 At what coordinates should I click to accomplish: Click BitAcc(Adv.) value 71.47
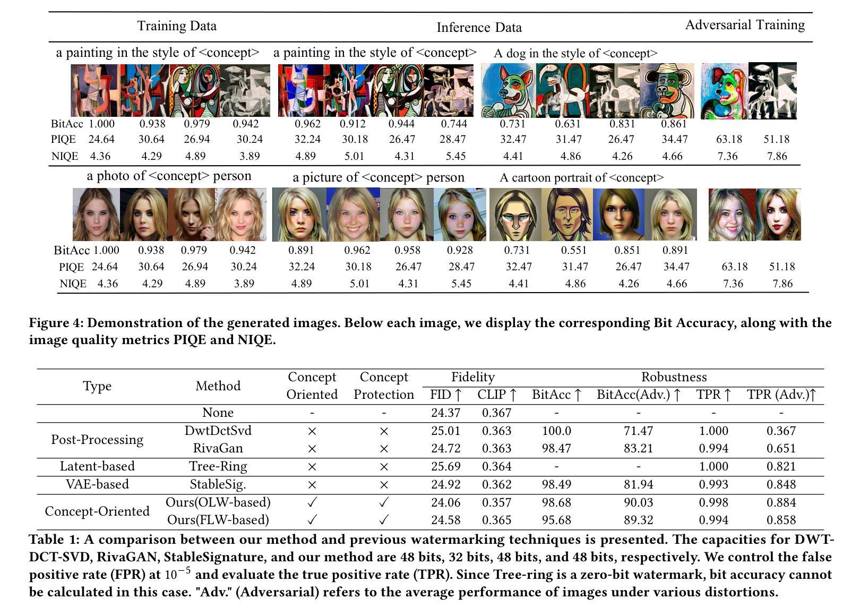coord(639,431)
